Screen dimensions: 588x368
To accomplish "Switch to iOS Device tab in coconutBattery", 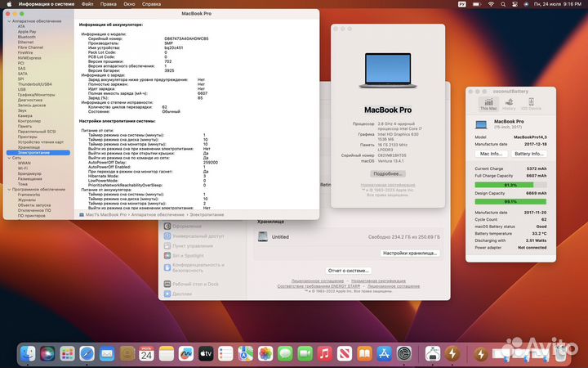I will point(531,104).
